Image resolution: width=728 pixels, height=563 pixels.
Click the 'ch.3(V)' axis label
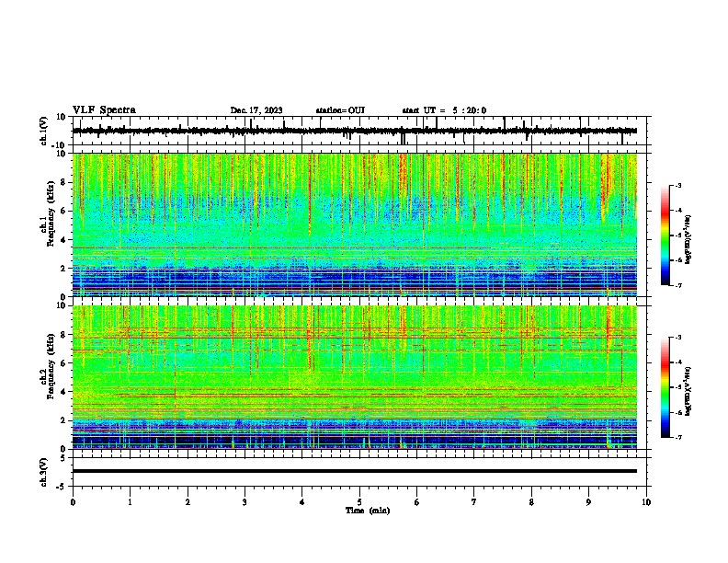44,472
